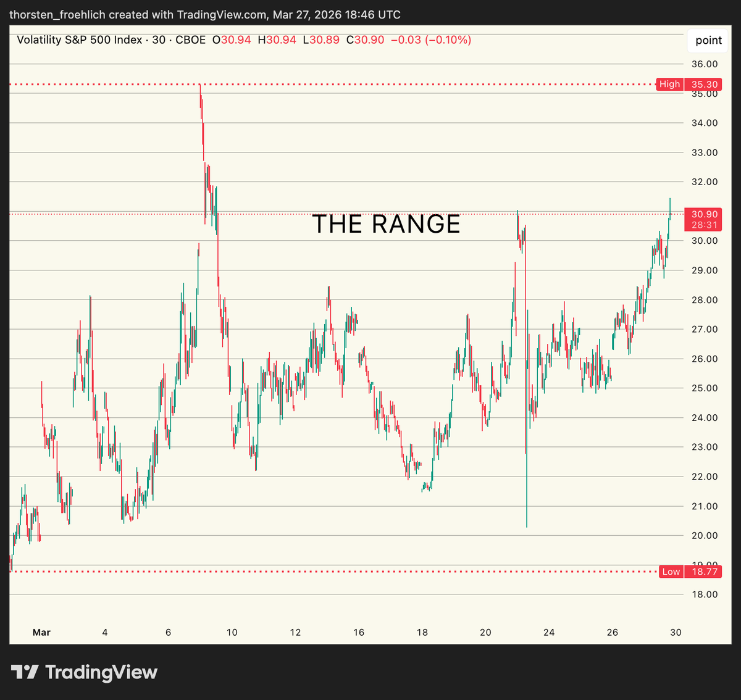The width and height of the screenshot is (741, 700).
Task: Select the 'point' scale button
Action: (708, 40)
